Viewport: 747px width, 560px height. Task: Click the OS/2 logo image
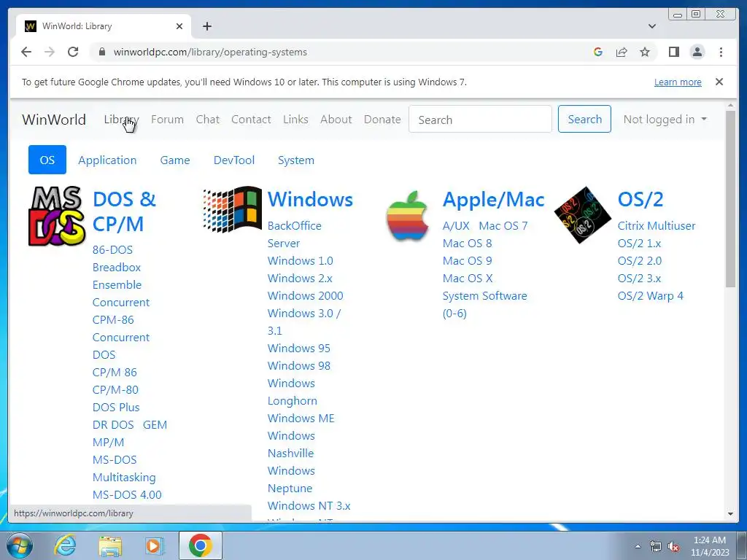point(582,215)
